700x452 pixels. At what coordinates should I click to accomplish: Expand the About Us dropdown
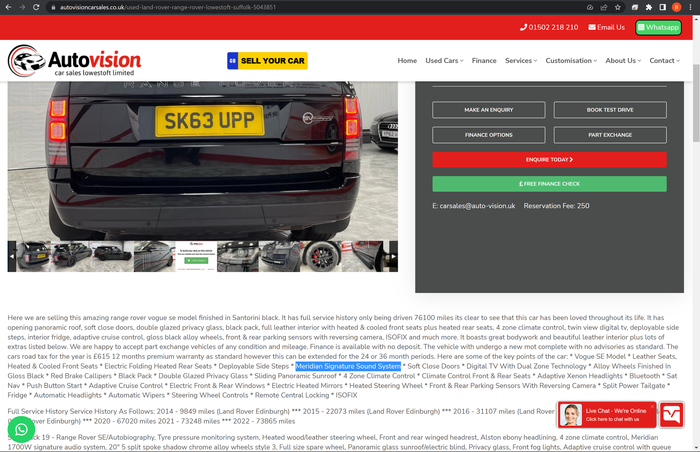[x=623, y=61]
